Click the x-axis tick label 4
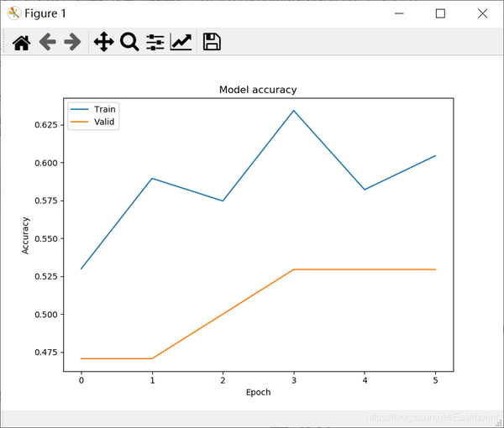This screenshot has width=504, height=428. click(365, 380)
